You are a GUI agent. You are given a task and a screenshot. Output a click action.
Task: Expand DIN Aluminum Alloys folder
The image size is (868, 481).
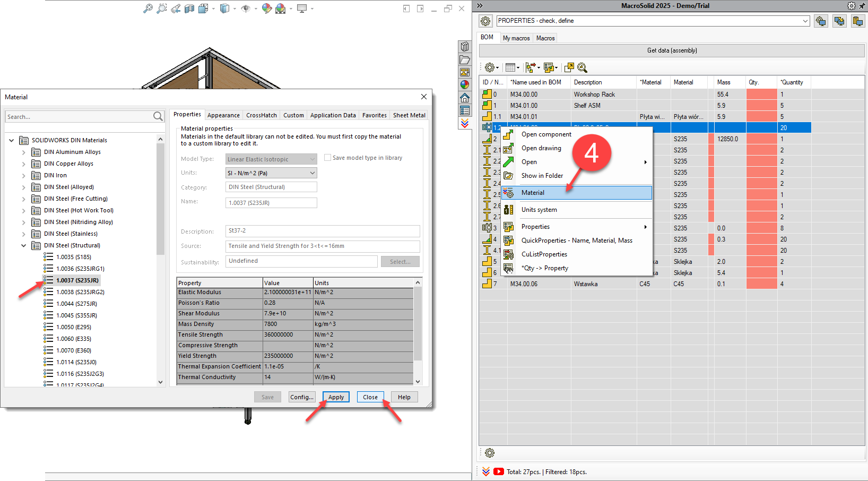23,152
